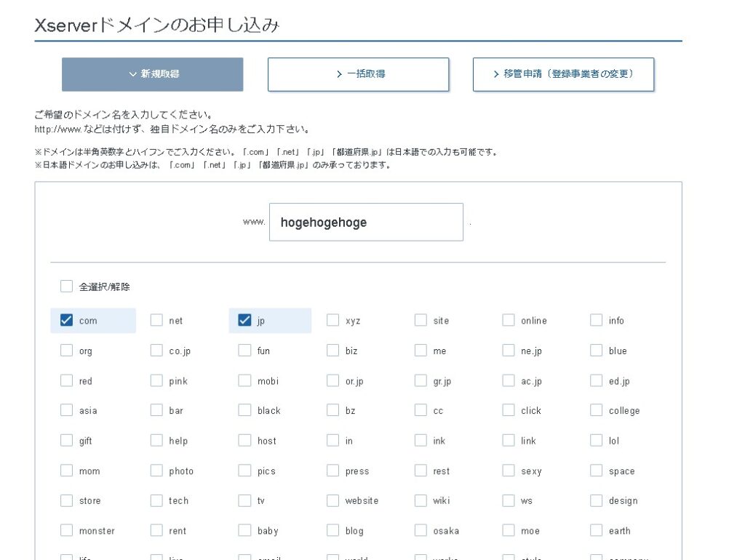The height and width of the screenshot is (560, 745).
Task: Check the earth domain checkbox
Action: (597, 530)
